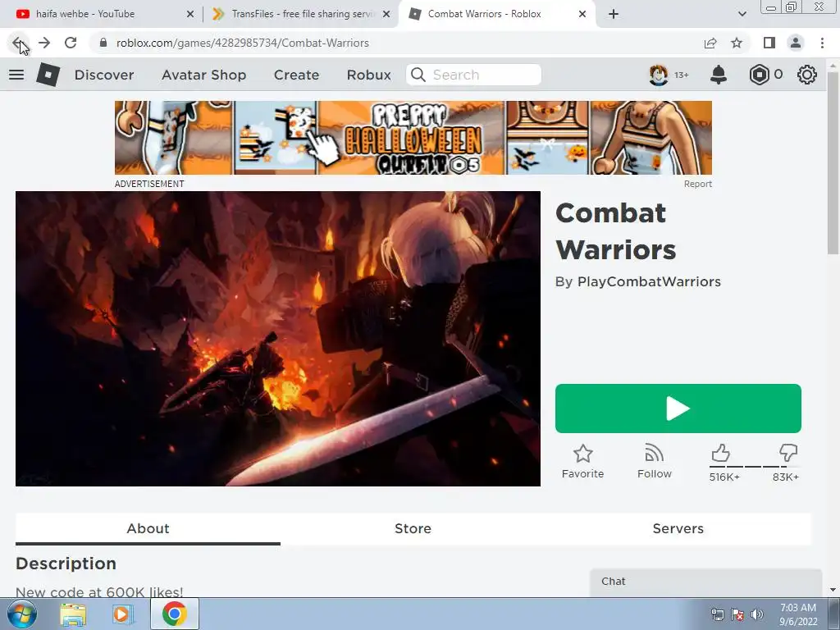Image resolution: width=840 pixels, height=630 pixels.
Task: Open the taskbar media player
Action: (x=122, y=614)
